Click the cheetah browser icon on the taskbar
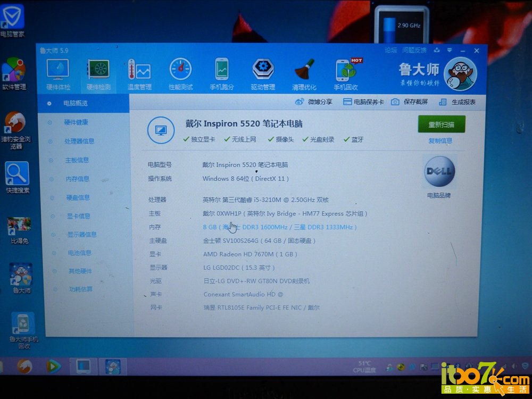 (x=24, y=367)
